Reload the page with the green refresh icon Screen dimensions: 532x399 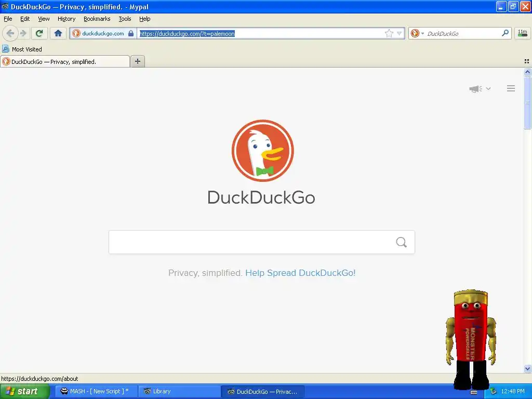(x=39, y=33)
